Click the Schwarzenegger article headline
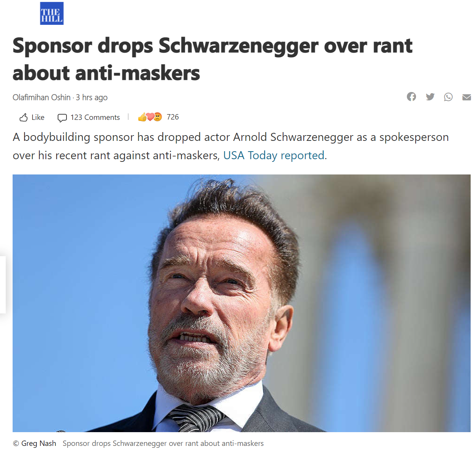The image size is (476, 452). (212, 59)
